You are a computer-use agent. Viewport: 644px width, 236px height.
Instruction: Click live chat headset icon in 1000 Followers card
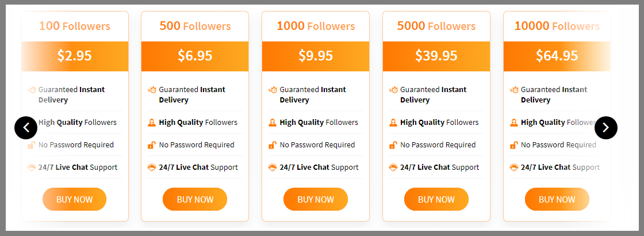[x=273, y=168]
